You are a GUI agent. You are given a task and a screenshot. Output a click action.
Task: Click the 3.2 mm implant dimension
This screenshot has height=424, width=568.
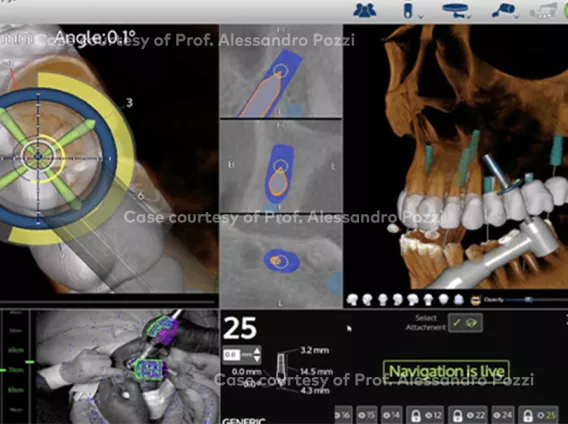tap(314, 350)
